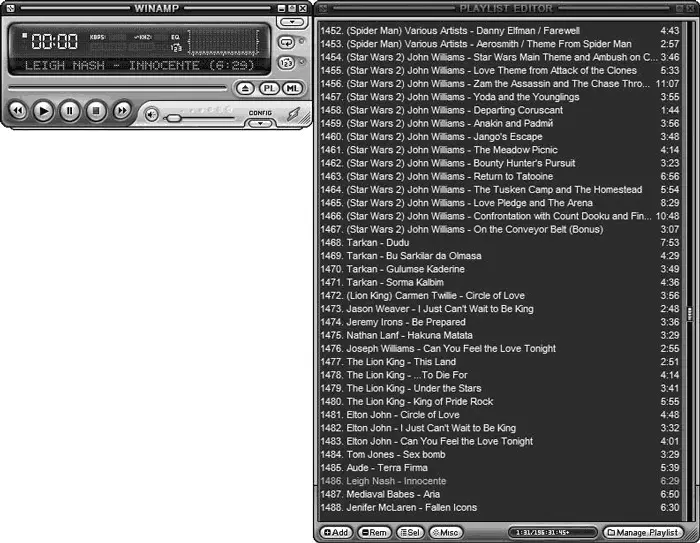Image resolution: width=700 pixels, height=543 pixels.
Task: Skip to the previous track
Action: point(17,111)
